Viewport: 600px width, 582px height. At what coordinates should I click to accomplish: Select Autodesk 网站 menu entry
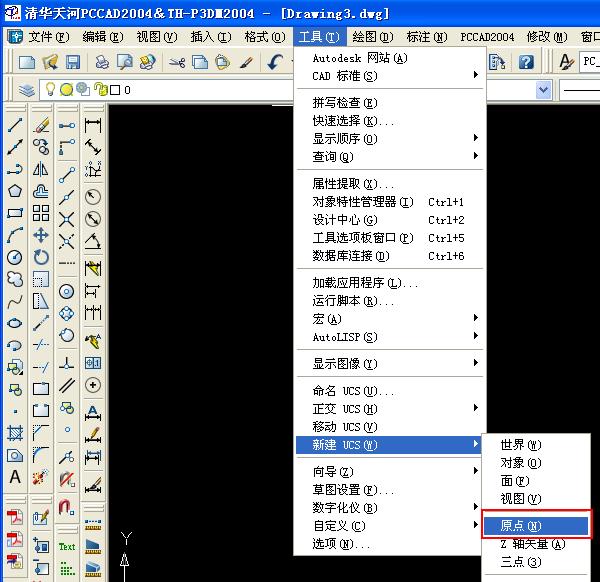pos(390,58)
